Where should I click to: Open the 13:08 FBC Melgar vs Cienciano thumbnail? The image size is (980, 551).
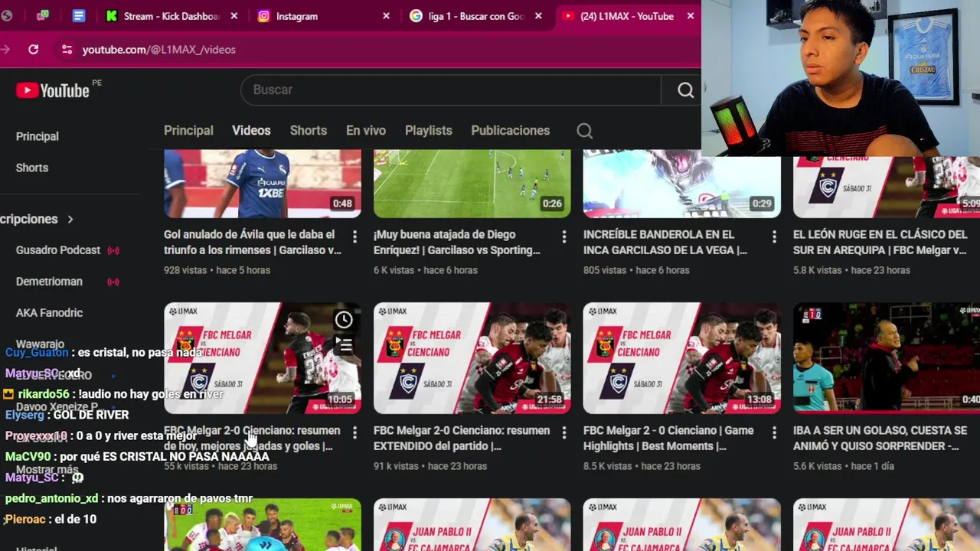(682, 358)
